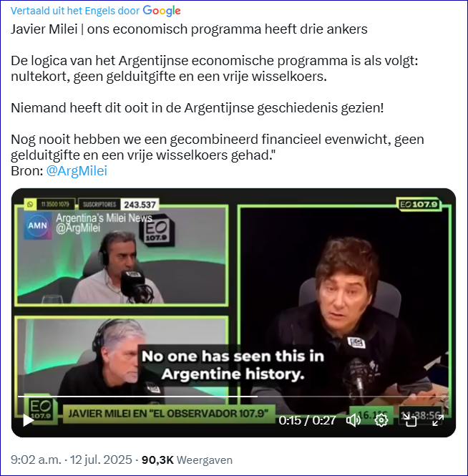468x476 pixels.
Task: Expand video to fullscreen
Action: (x=438, y=420)
